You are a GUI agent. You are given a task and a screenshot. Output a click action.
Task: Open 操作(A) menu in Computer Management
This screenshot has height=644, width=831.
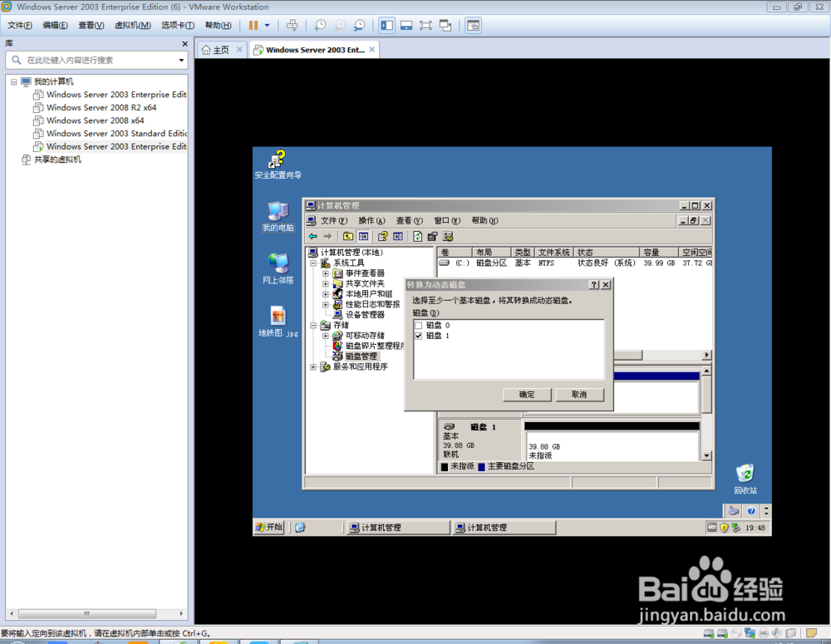click(371, 220)
